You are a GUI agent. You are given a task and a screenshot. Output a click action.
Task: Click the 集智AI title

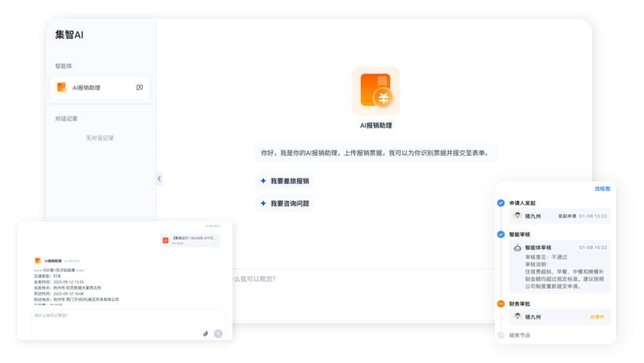coord(69,35)
